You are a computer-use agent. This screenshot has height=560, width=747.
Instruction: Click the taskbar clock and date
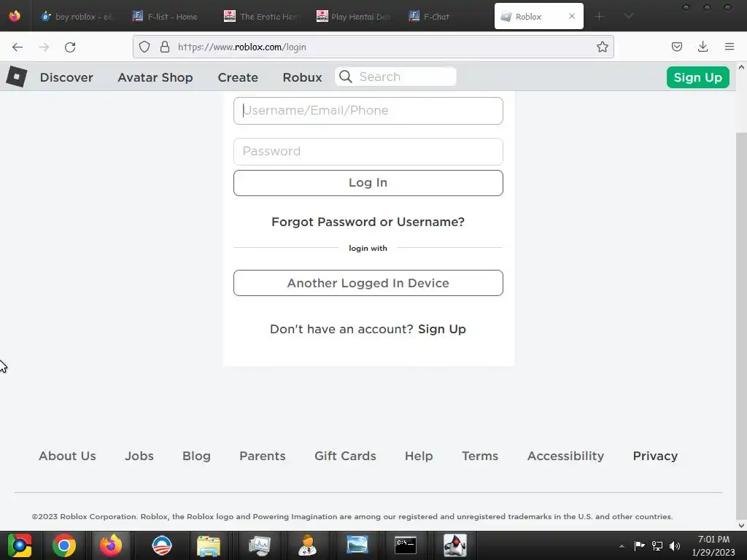tap(713, 545)
